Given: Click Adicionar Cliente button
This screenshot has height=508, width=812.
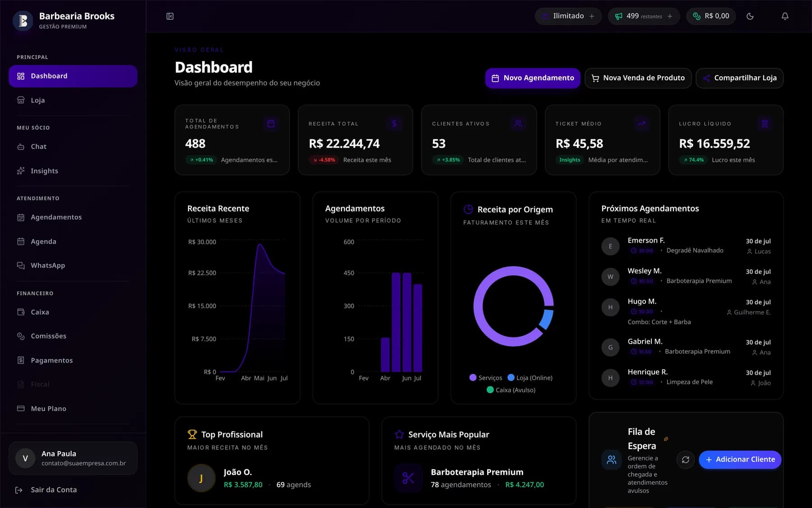Looking at the screenshot, I should tap(740, 460).
